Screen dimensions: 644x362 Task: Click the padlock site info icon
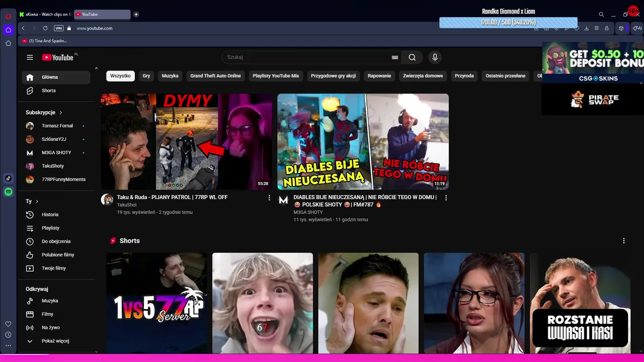tap(69, 28)
